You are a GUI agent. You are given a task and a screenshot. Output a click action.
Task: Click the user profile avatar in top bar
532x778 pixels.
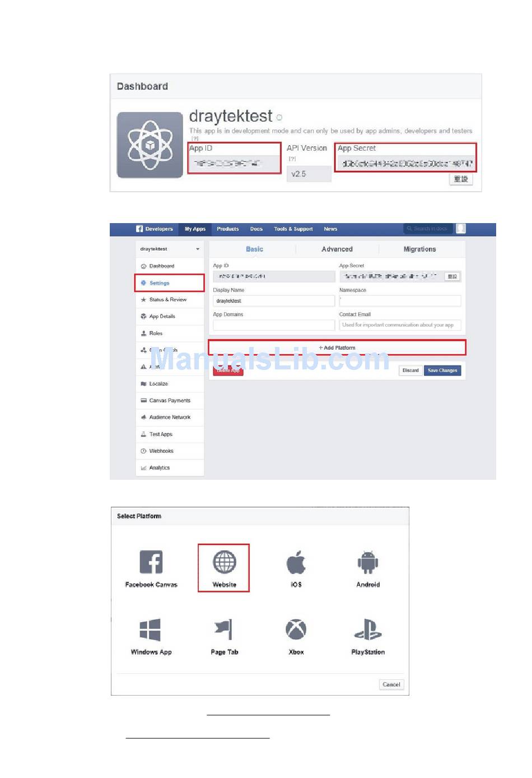(461, 229)
